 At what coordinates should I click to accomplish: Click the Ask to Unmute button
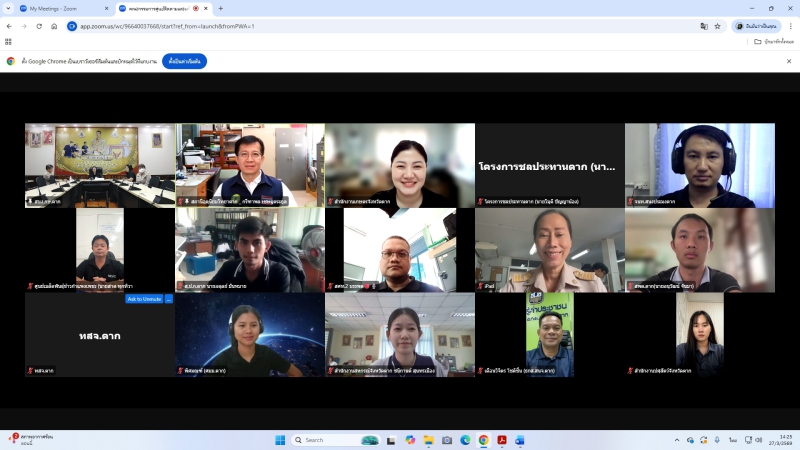tap(144, 299)
